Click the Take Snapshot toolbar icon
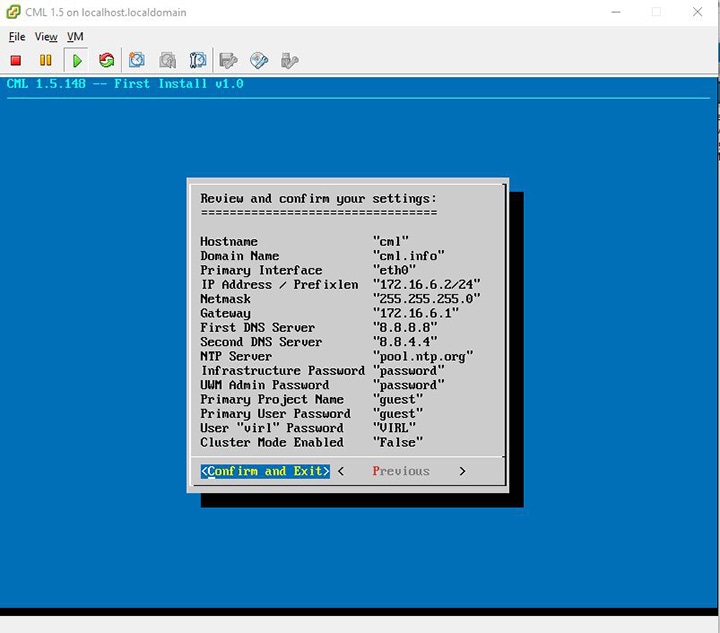Viewport: 720px width, 633px height. (136, 60)
